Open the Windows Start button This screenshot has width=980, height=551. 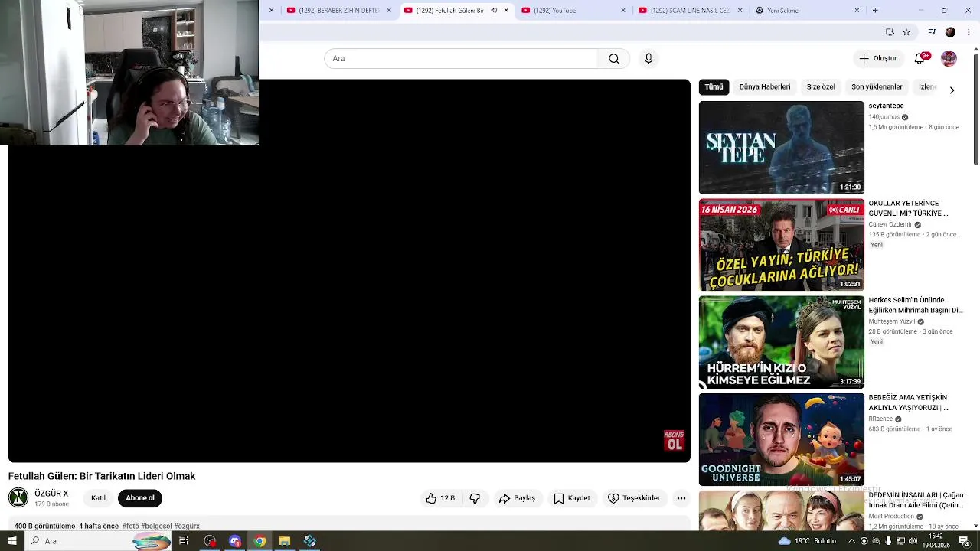[x=11, y=541]
